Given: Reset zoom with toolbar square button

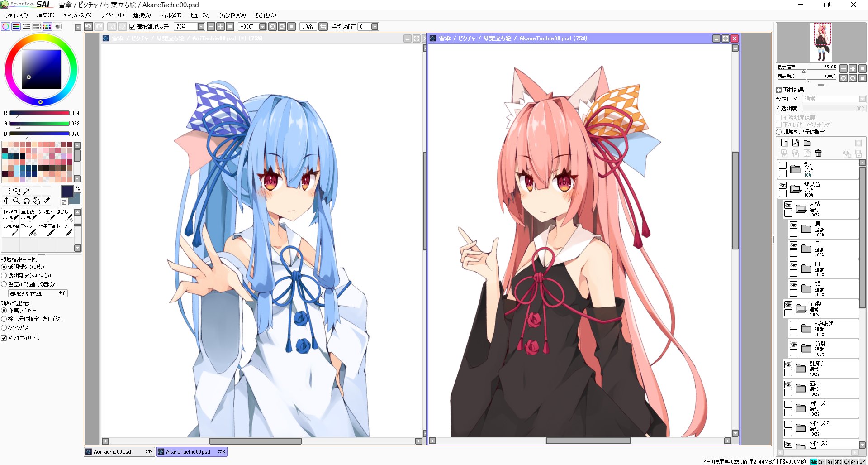Looking at the screenshot, I should (x=230, y=27).
